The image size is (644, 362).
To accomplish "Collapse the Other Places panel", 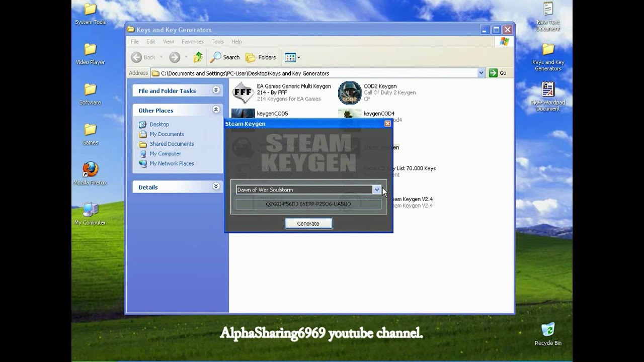I will coord(216,110).
